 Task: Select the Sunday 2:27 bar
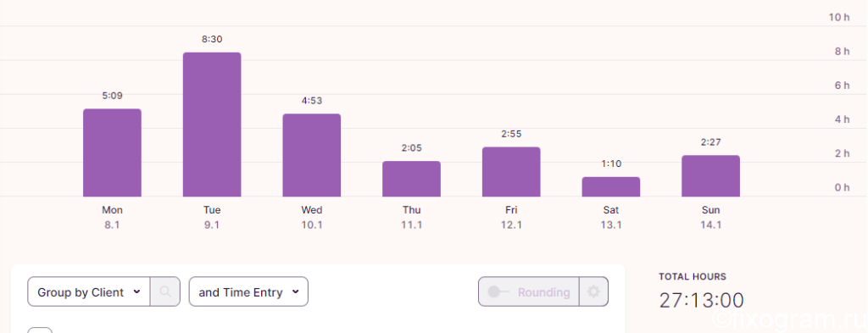[711, 176]
